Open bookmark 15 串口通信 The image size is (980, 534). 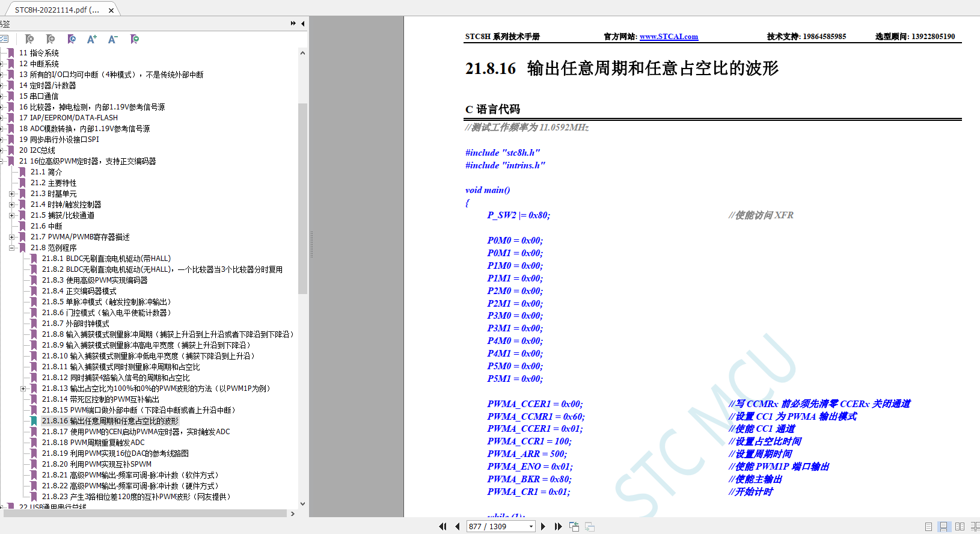tap(38, 96)
